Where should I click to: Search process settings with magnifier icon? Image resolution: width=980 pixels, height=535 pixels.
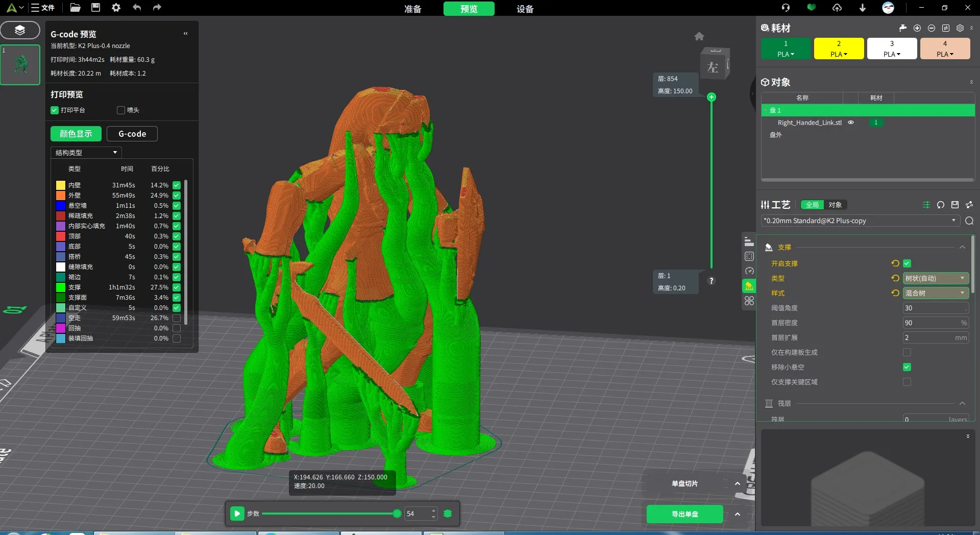pyautogui.click(x=969, y=221)
